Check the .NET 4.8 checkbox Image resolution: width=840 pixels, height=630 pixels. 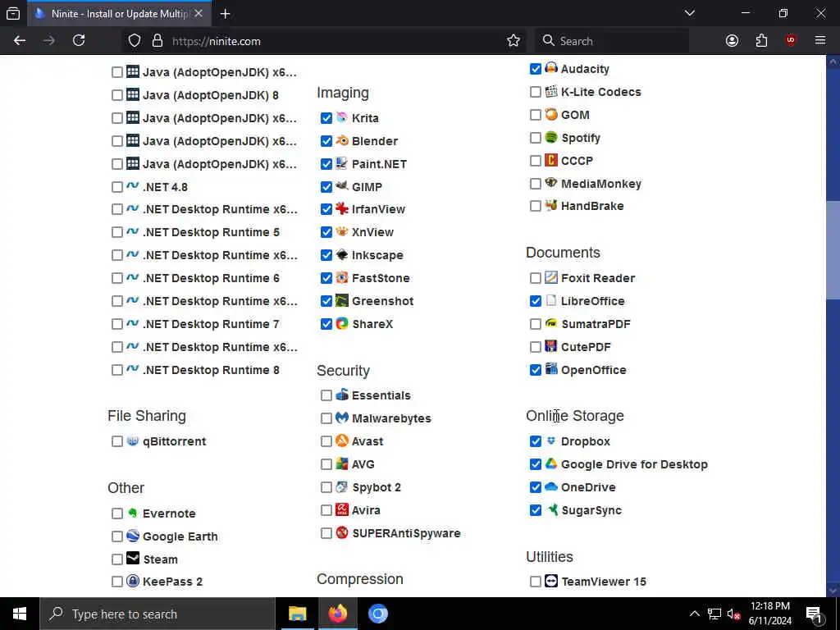click(116, 187)
